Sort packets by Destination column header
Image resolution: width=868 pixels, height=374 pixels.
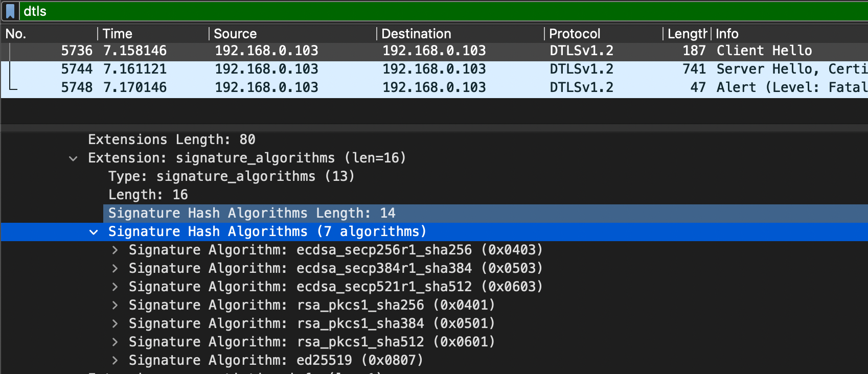pyautogui.click(x=461, y=34)
